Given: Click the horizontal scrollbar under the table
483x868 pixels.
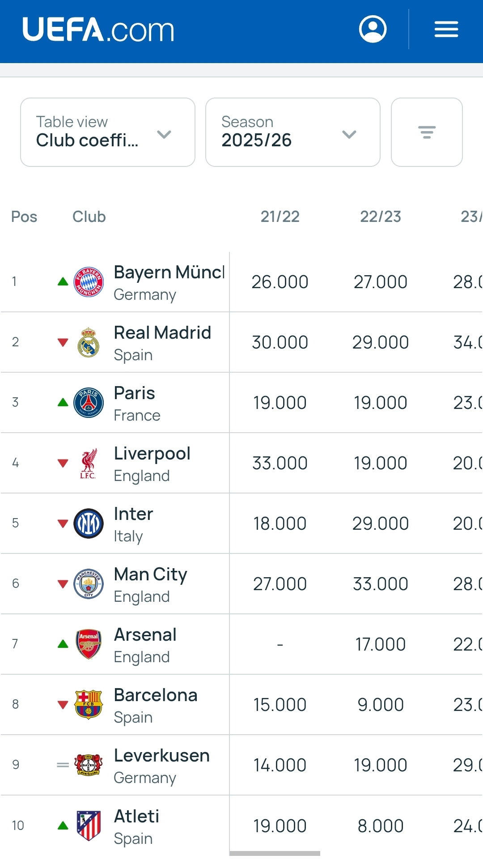Looking at the screenshot, I should [275, 853].
